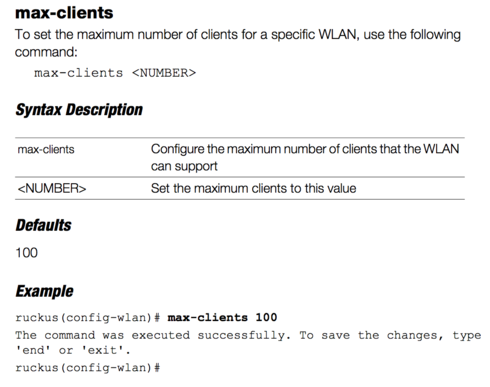Click the bold 'max-clients 100' example command
Screen dimensions: 490x387
click(x=222, y=317)
